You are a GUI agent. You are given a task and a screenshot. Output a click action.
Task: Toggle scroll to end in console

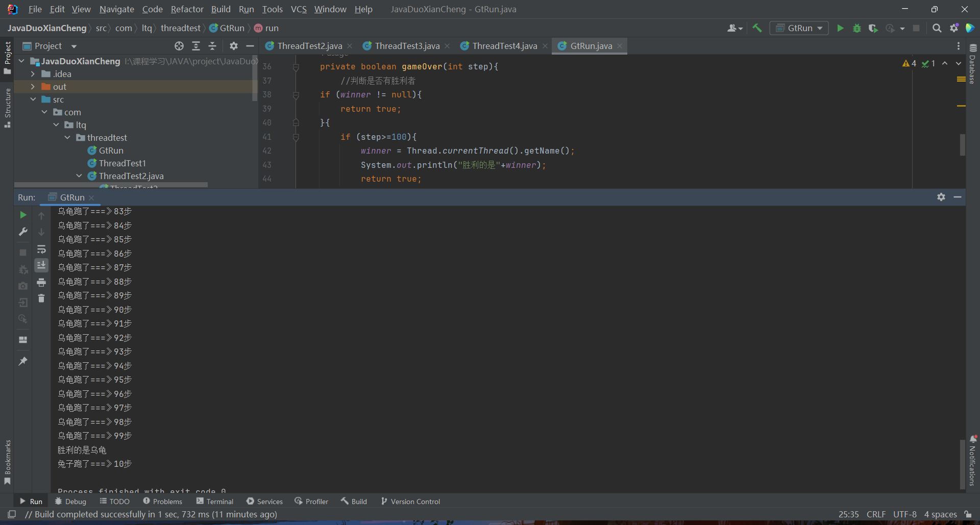(41, 265)
